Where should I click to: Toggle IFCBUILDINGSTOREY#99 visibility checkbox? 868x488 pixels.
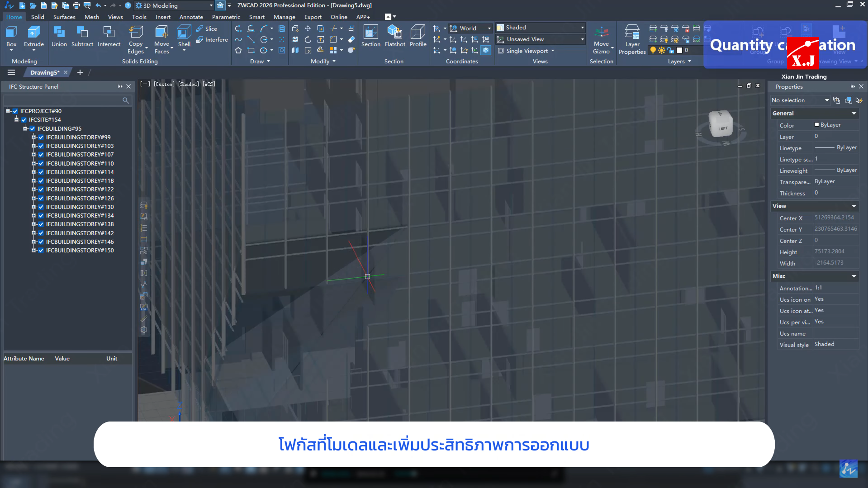point(41,137)
